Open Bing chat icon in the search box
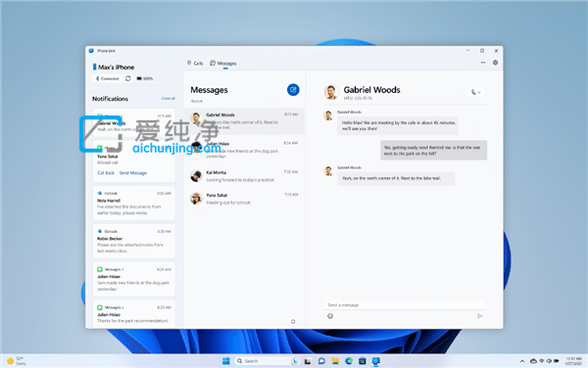588x368 pixels. (x=295, y=361)
